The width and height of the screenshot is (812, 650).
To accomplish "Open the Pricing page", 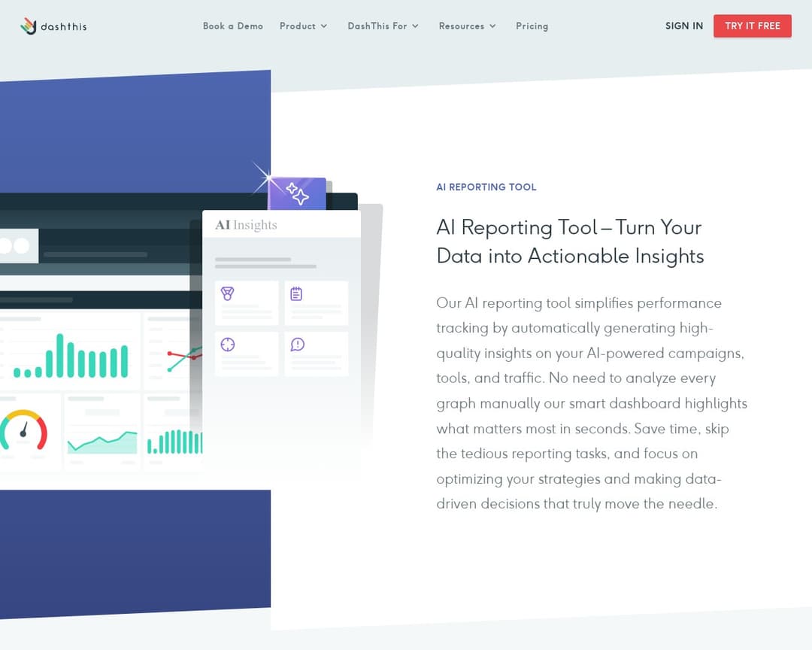I will pos(532,26).
